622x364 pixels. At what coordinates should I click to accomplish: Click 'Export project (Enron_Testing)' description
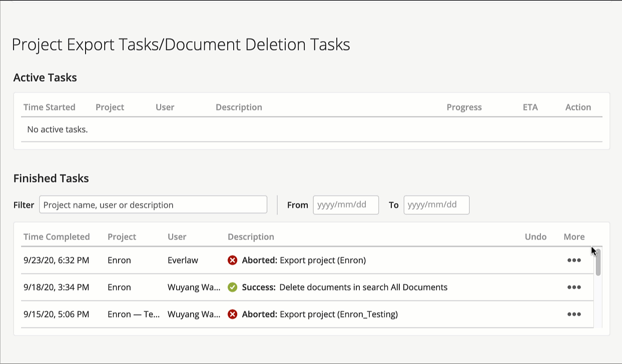pyautogui.click(x=339, y=314)
